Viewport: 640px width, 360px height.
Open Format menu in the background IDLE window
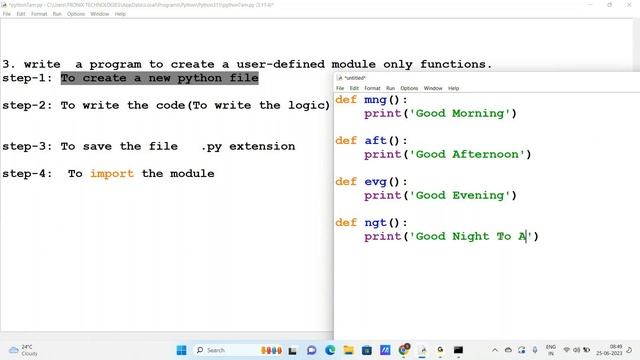click(x=39, y=14)
